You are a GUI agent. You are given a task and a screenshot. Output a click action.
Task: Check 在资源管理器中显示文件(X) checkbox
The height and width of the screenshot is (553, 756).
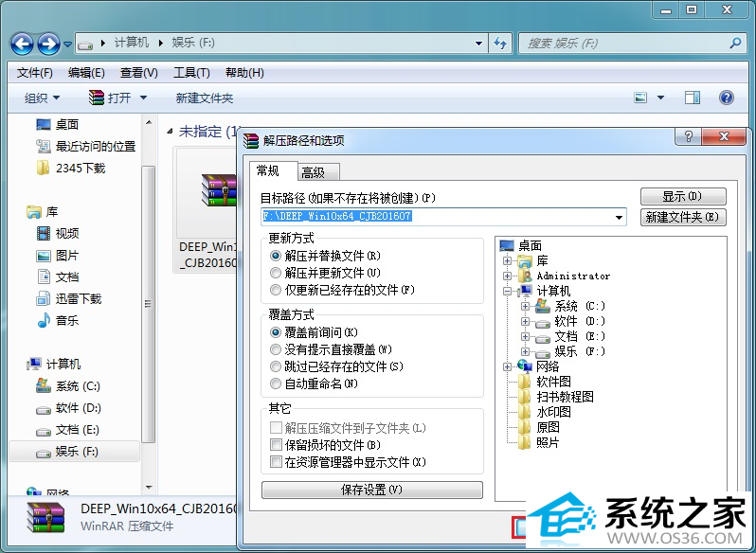click(276, 462)
